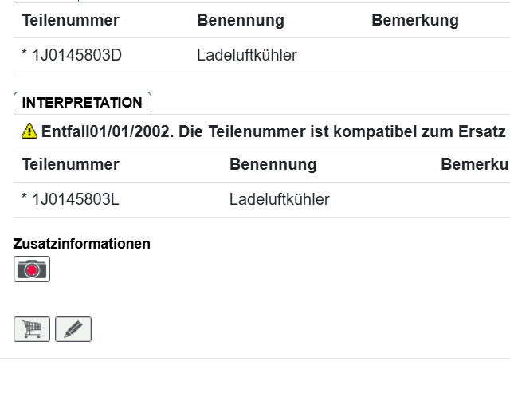Click the Benennung header of the top table
The image size is (510, 420).
(241, 20)
